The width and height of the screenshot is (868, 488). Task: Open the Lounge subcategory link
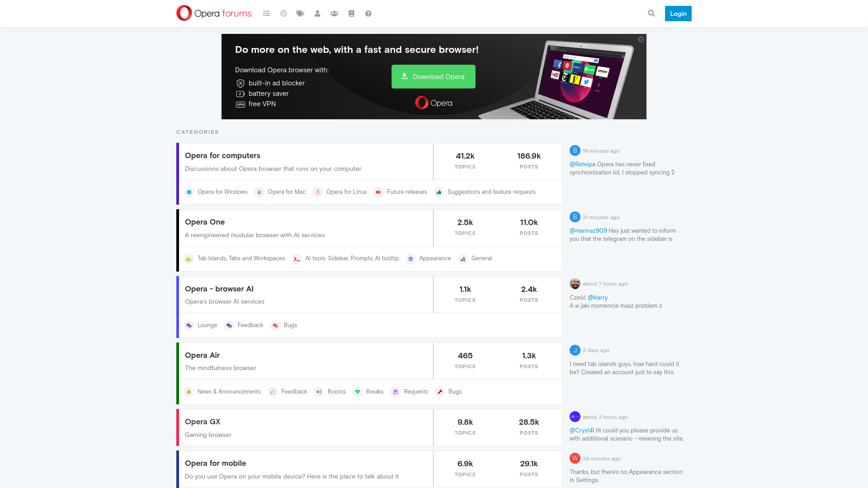pyautogui.click(x=207, y=325)
